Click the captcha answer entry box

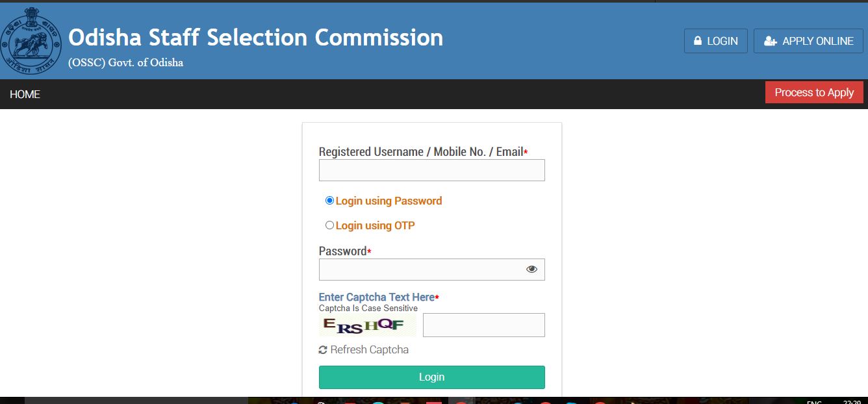coord(483,325)
